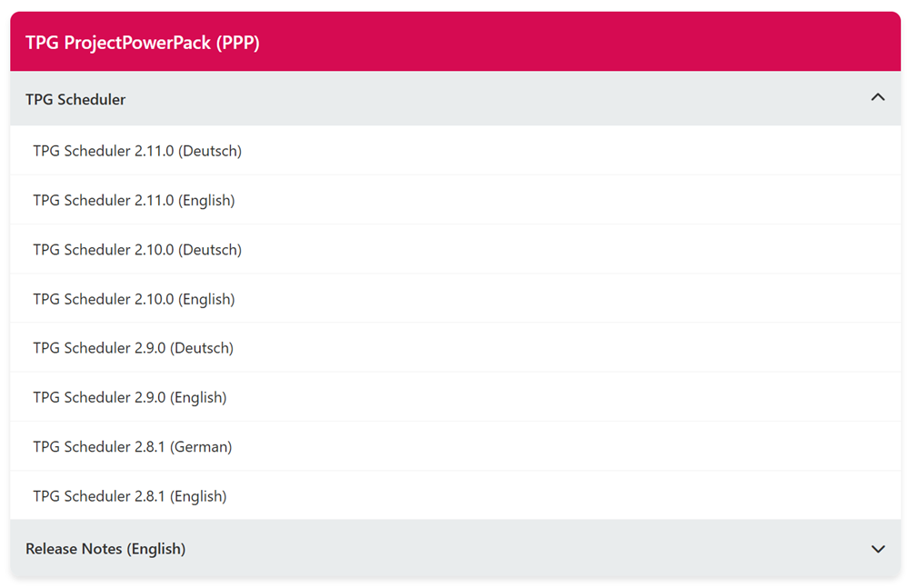Viewport: 909px width, 588px height.
Task: Select TPG Scheduler 2.10.0 (English) entry
Action: click(134, 299)
